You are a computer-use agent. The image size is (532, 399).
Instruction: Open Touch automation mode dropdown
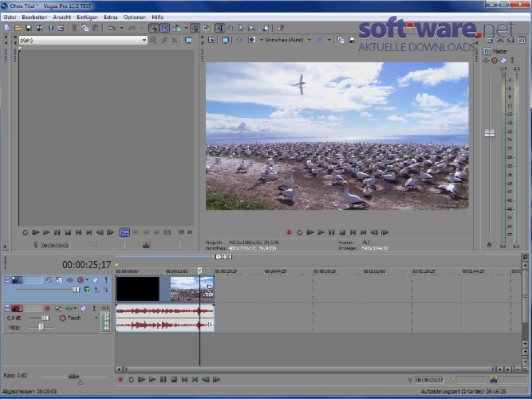(96, 318)
